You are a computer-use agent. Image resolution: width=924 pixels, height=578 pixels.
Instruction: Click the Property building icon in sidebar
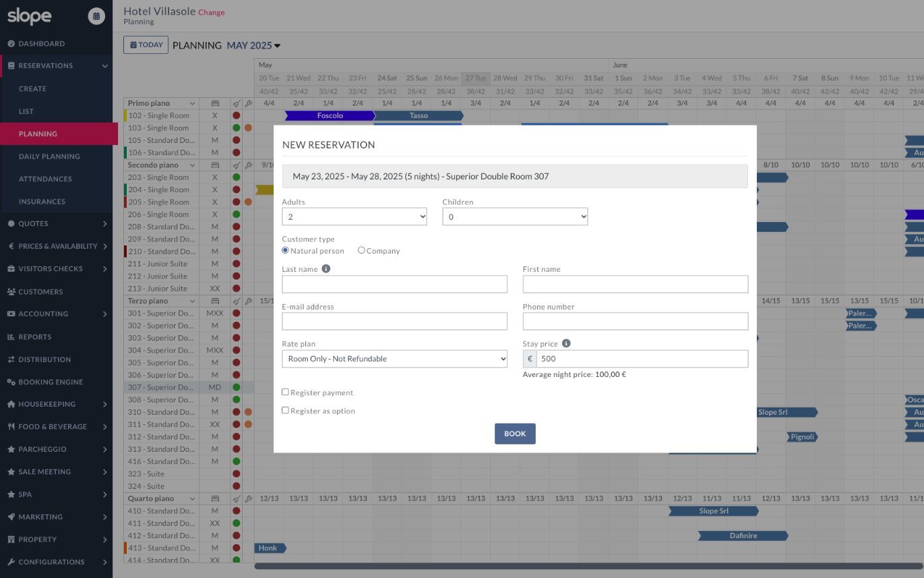tap(11, 540)
